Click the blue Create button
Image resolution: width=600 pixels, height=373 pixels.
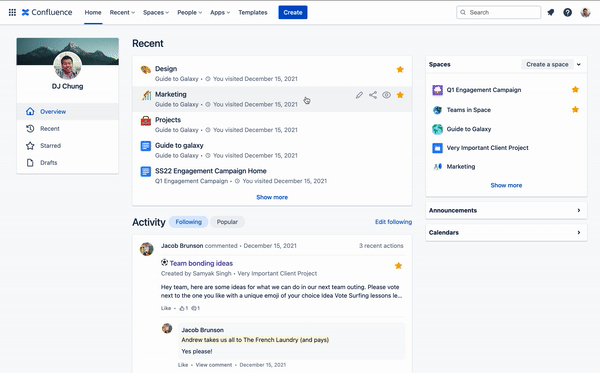[x=293, y=12]
